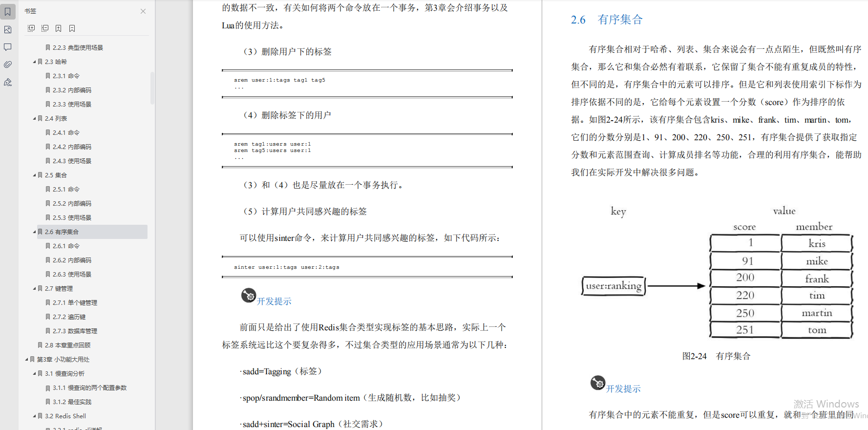The image size is (868, 430).
Task: Click the score cell '251' in diagram
Action: click(x=745, y=330)
